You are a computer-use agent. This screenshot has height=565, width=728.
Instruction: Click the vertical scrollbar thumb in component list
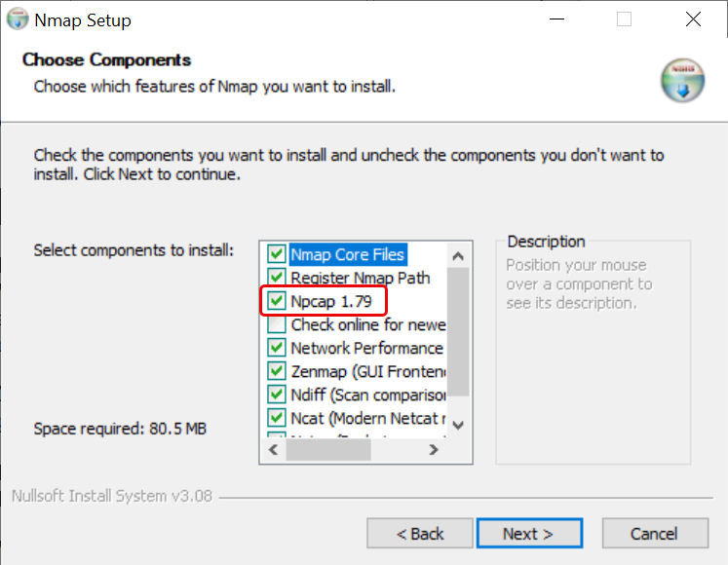point(458,331)
